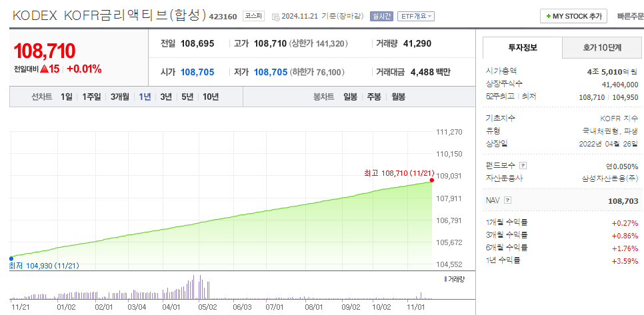Select the 3년 line chart period
Viewport: 644px width, 315px height.
166,97
